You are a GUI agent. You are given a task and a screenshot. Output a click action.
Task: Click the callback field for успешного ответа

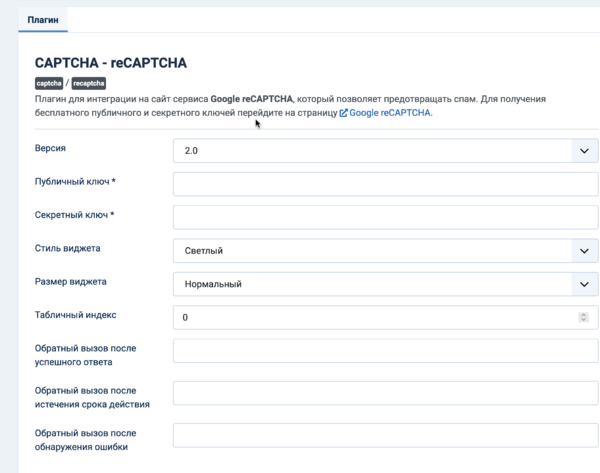[x=385, y=351]
